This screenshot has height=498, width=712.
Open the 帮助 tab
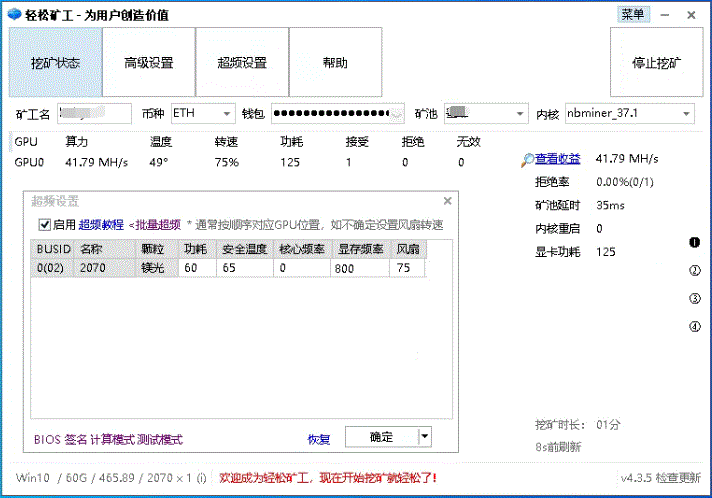pos(335,63)
